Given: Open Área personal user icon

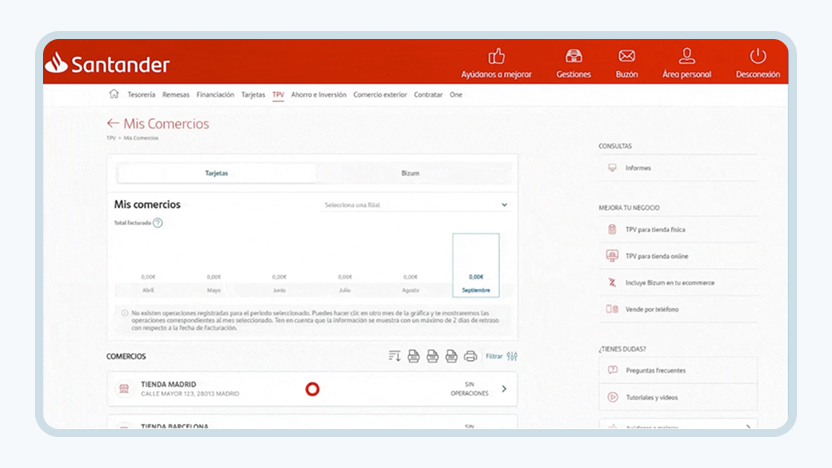Looking at the screenshot, I should [687, 55].
